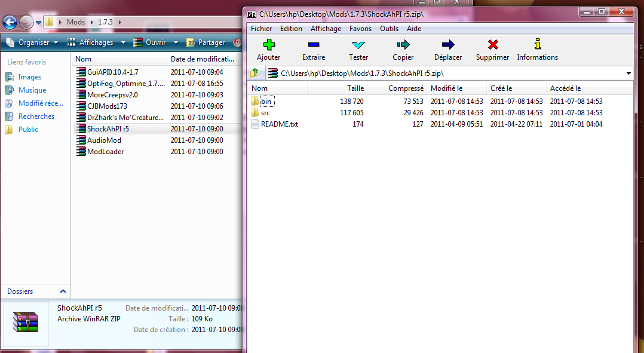Open the Outils menu in 7-Zip
Screen dimensions: 644x353
[389, 28]
